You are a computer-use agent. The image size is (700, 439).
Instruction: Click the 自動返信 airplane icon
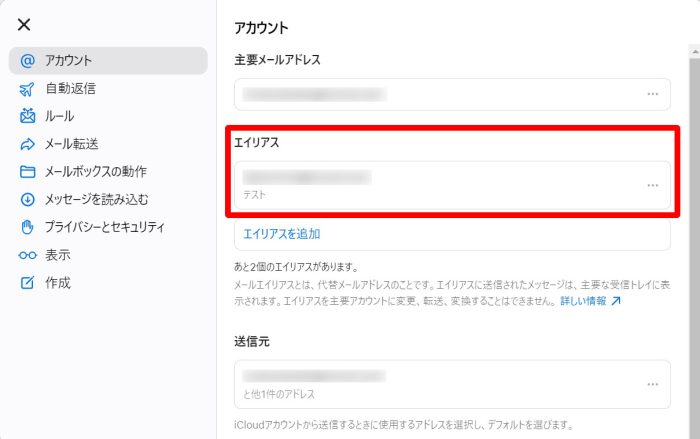point(27,89)
